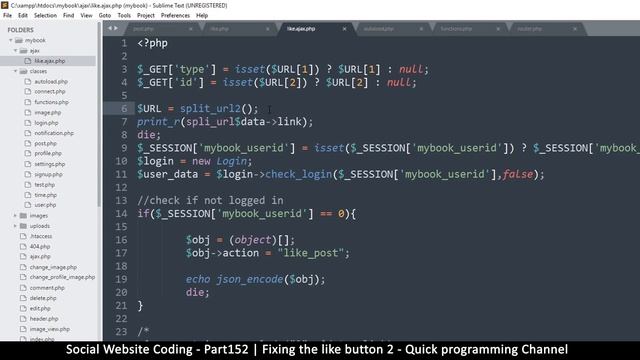Open the Tools menu
This screenshot has height=360, width=640.
coord(124,16)
